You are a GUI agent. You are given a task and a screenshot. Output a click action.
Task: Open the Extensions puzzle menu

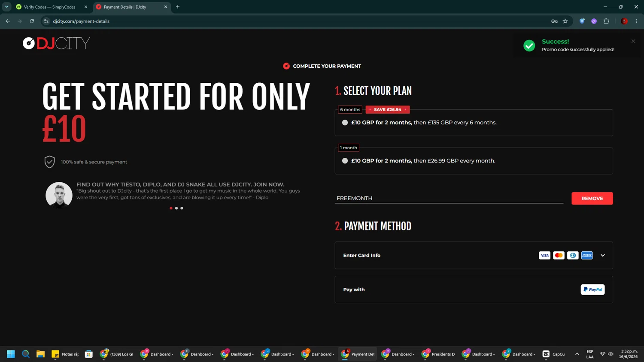click(x=606, y=21)
